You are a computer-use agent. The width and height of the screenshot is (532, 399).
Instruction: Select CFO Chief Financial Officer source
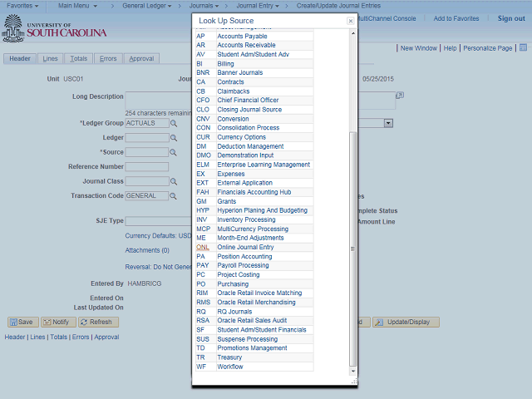254,100
